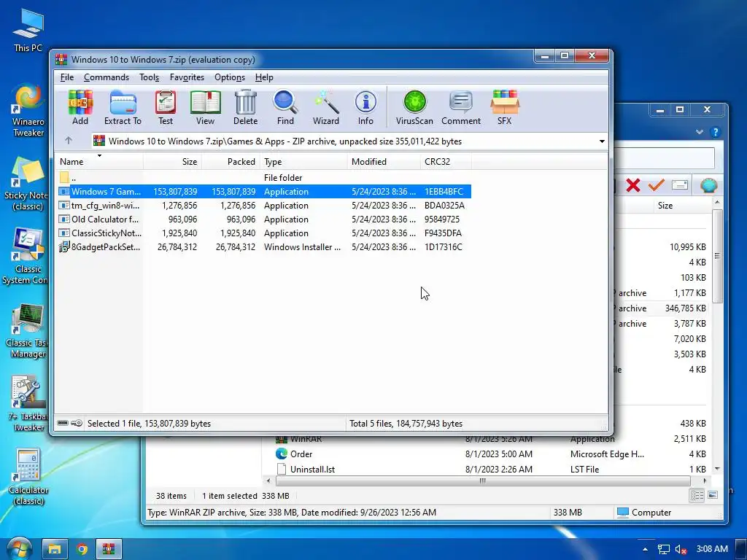The width and height of the screenshot is (747, 560).
Task: Click the Add toolbar icon in WinRAR
Action: click(80, 108)
